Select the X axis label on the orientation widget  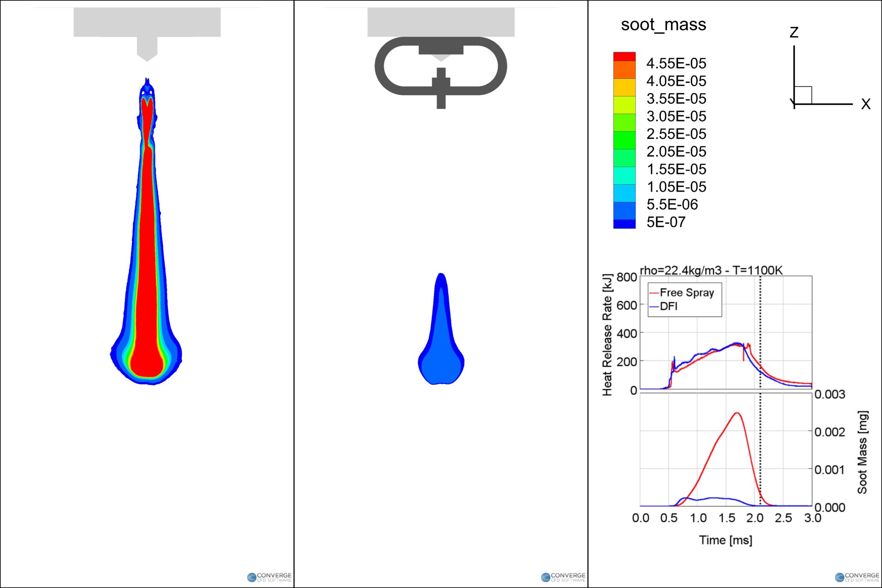(x=866, y=104)
